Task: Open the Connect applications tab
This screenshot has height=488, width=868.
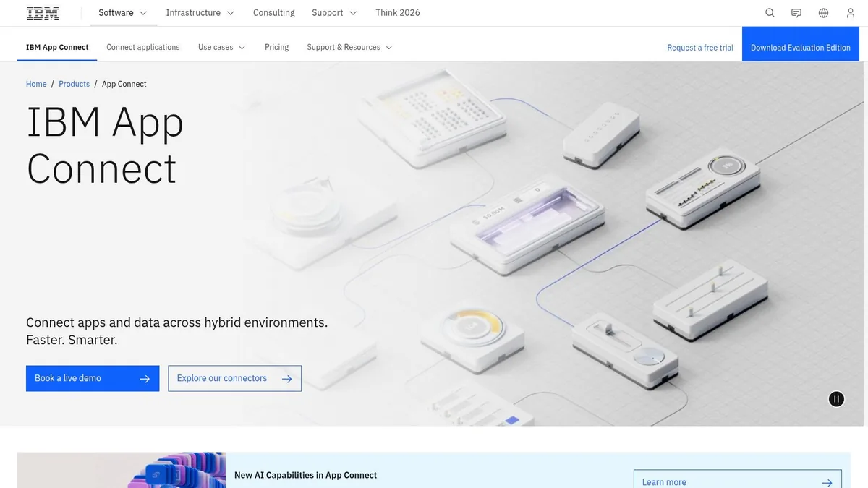Action: pyautogui.click(x=143, y=47)
